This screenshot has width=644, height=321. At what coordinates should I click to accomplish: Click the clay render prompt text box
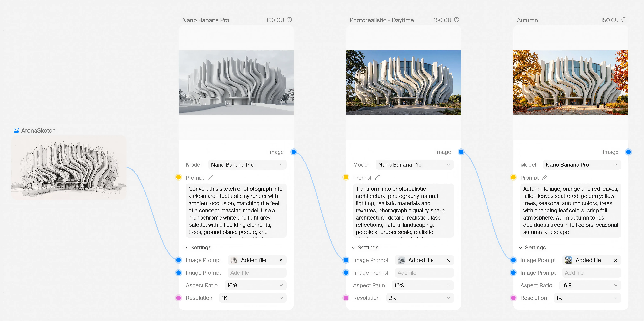(x=236, y=211)
